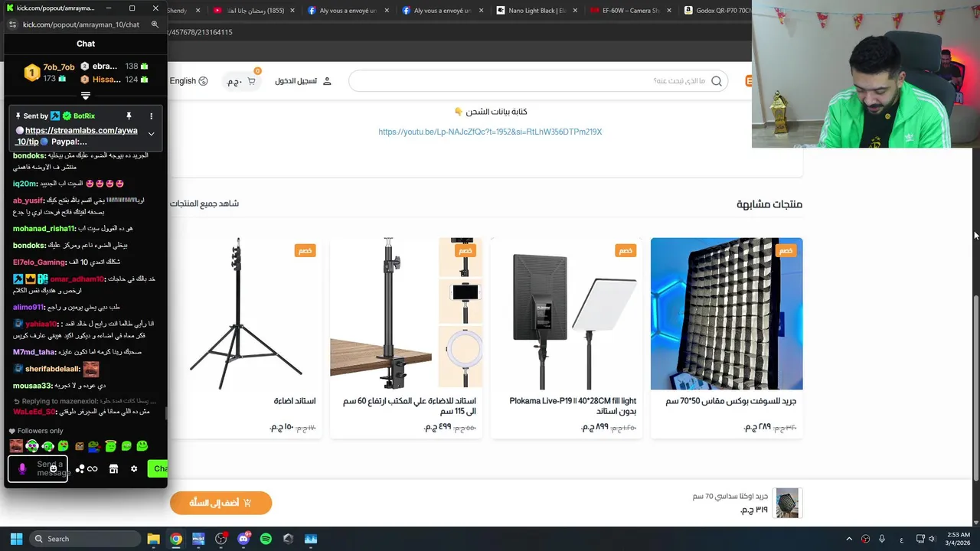
Task: Click the infinity symbol icon in chat bar
Action: [x=93, y=468]
